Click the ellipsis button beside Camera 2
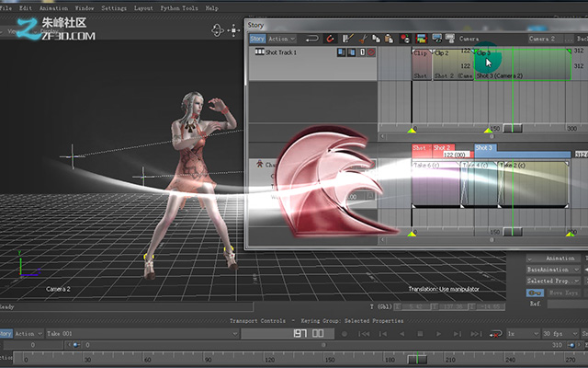This screenshot has height=368, width=588. click(x=569, y=39)
